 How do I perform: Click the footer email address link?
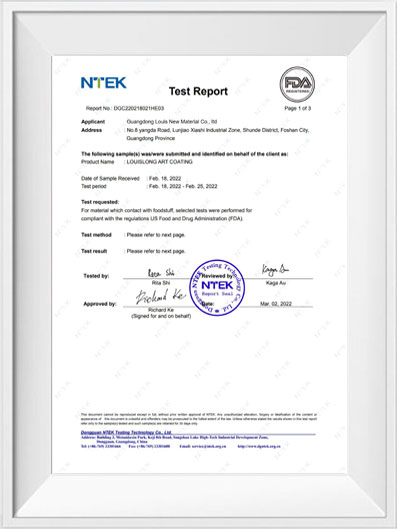click(203, 446)
